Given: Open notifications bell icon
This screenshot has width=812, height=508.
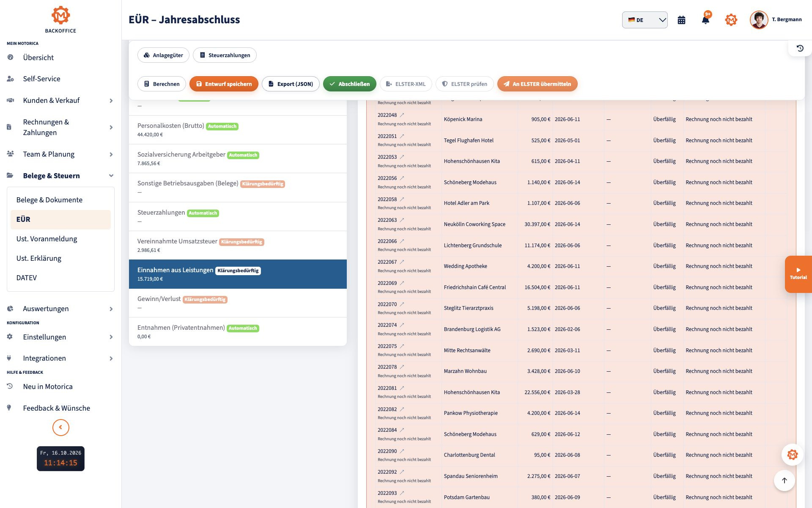Looking at the screenshot, I should 705,19.
